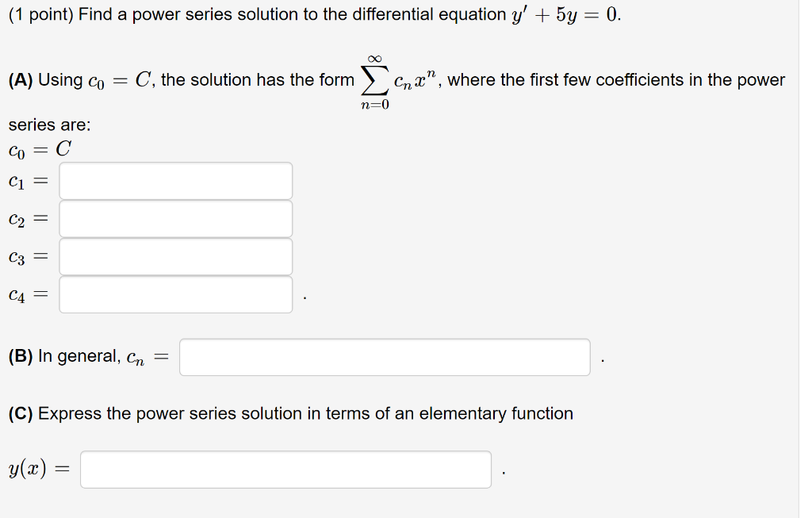812x518 pixels.
Task: Click the (1 point) label at the top
Action: [39, 13]
